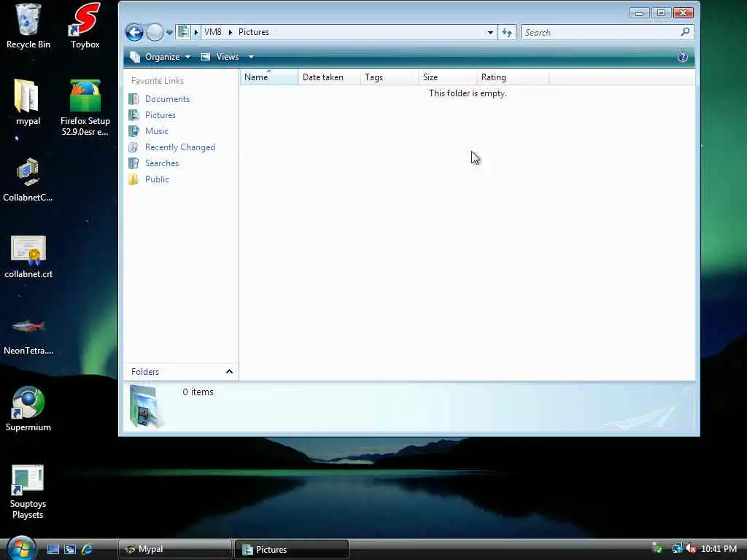Select the CollabnetC... desktop icon

click(28, 180)
